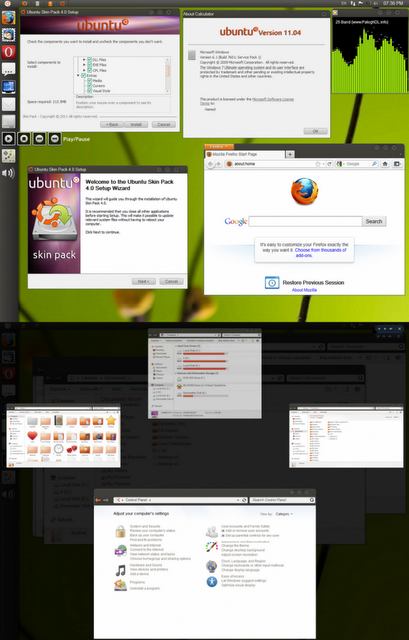
Task: Click Control Panel back arrow
Action: (98, 500)
